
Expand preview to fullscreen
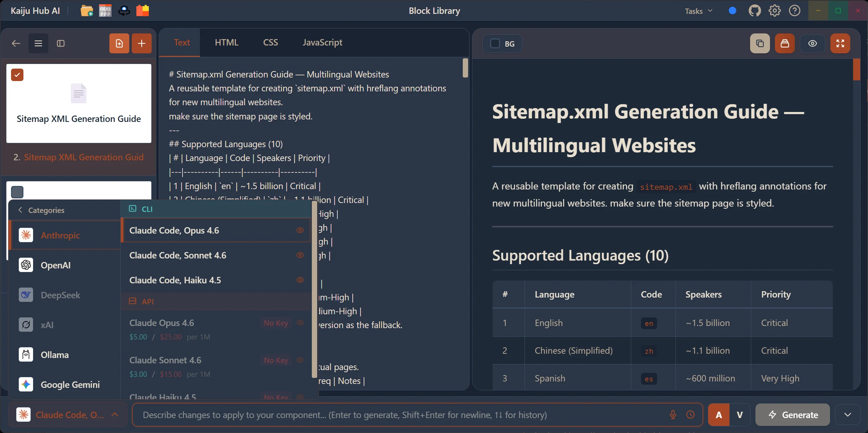[x=840, y=43]
